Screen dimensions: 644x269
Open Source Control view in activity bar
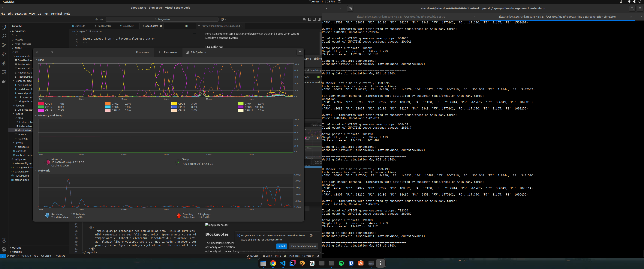pos(4,45)
